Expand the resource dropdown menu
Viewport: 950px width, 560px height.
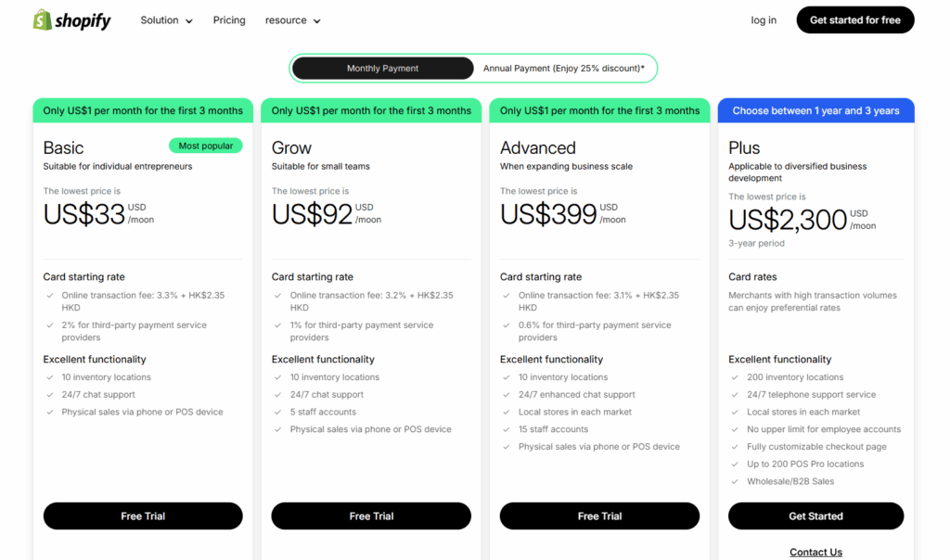pyautogui.click(x=292, y=20)
